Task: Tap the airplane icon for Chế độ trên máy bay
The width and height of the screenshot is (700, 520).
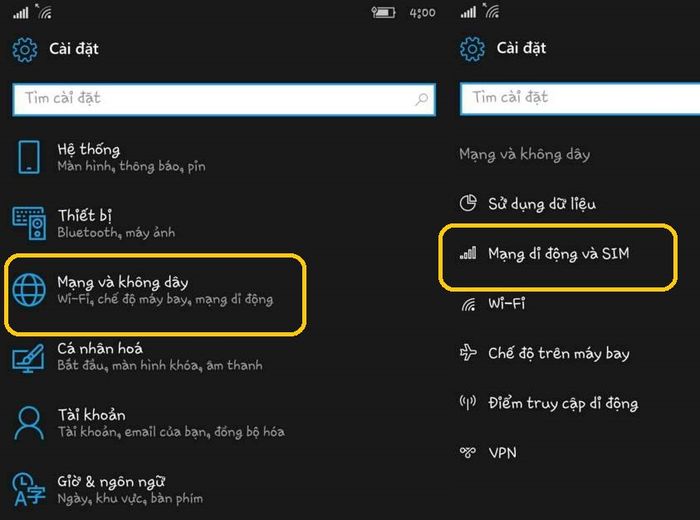Action: [468, 353]
